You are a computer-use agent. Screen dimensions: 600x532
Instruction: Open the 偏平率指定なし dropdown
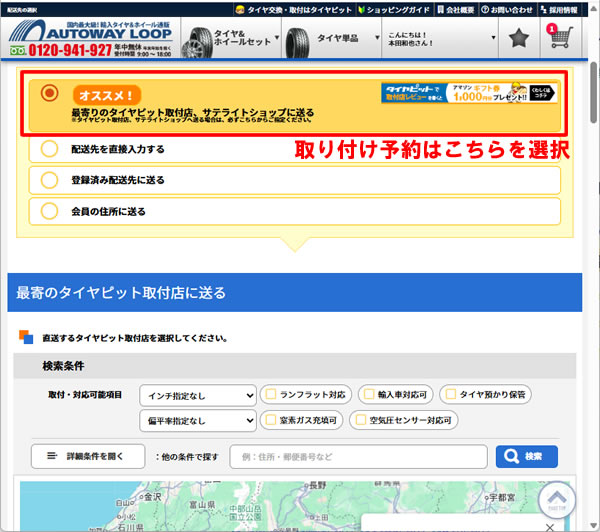point(197,421)
